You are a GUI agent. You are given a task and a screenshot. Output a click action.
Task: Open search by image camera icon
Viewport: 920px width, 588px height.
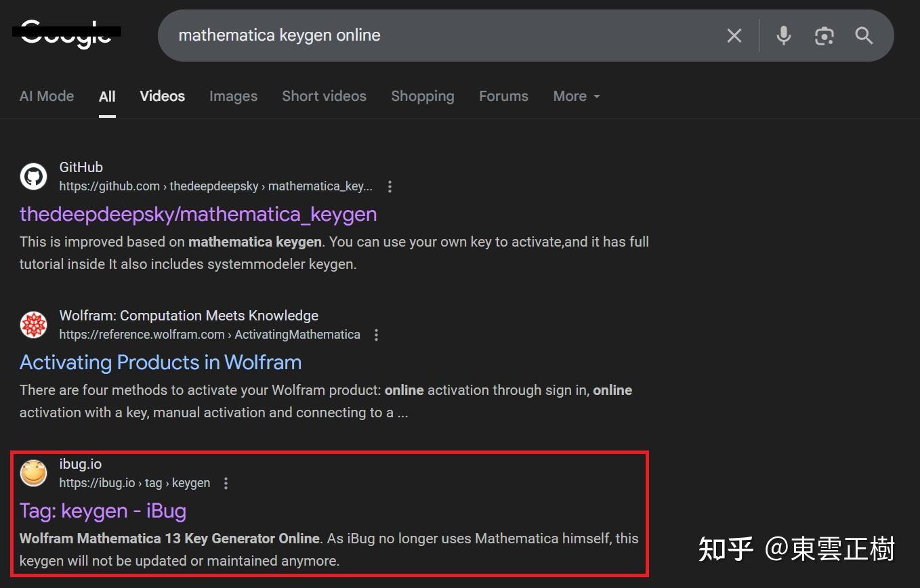[824, 35]
